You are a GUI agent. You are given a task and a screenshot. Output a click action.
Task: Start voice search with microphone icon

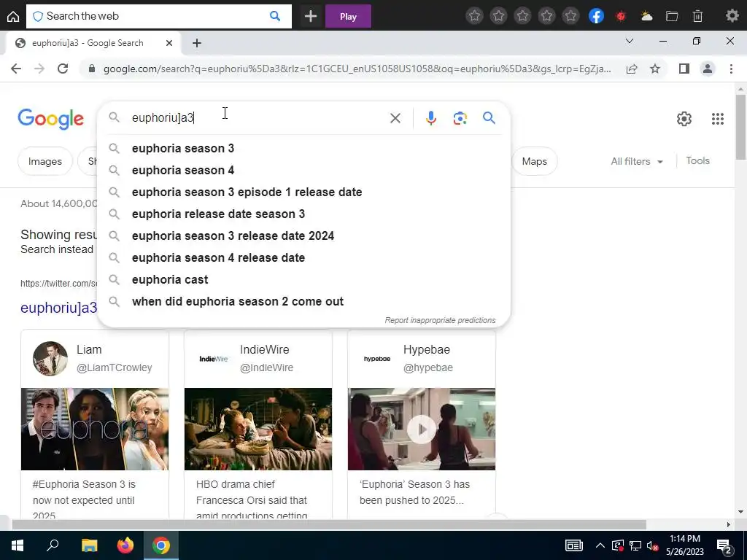click(x=430, y=118)
